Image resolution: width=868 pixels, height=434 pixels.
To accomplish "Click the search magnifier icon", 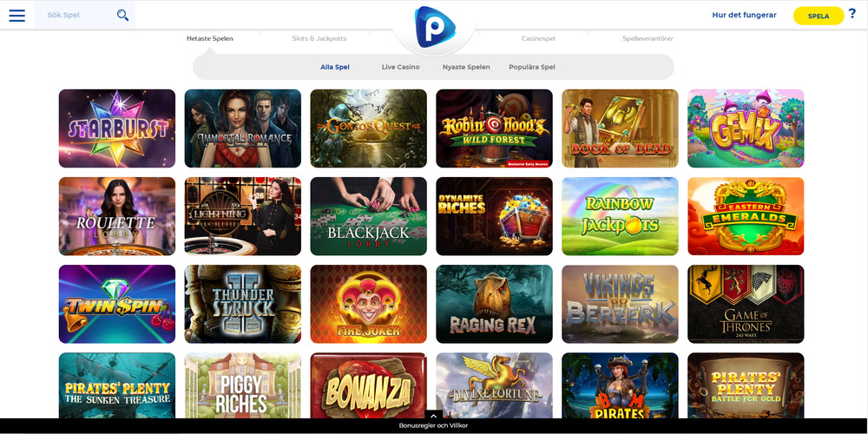I will tap(123, 15).
